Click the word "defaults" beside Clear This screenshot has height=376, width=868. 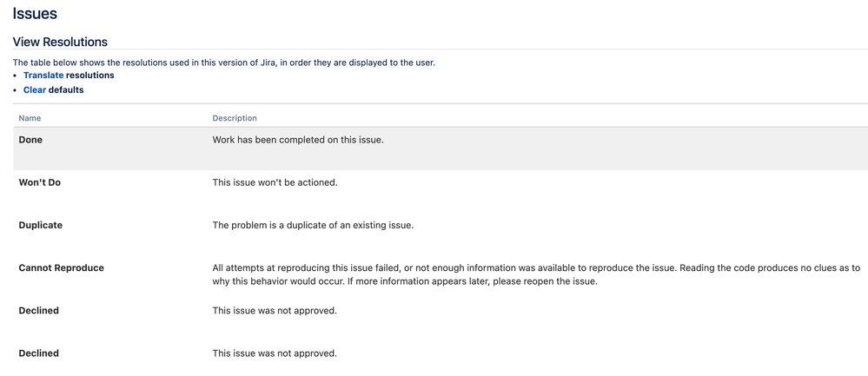click(66, 89)
